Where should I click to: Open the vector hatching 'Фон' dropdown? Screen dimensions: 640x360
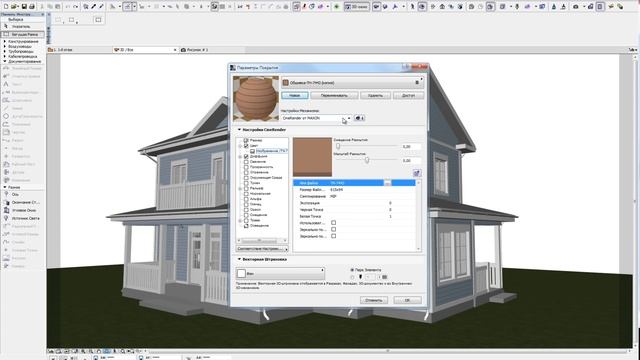pyautogui.click(x=280, y=273)
